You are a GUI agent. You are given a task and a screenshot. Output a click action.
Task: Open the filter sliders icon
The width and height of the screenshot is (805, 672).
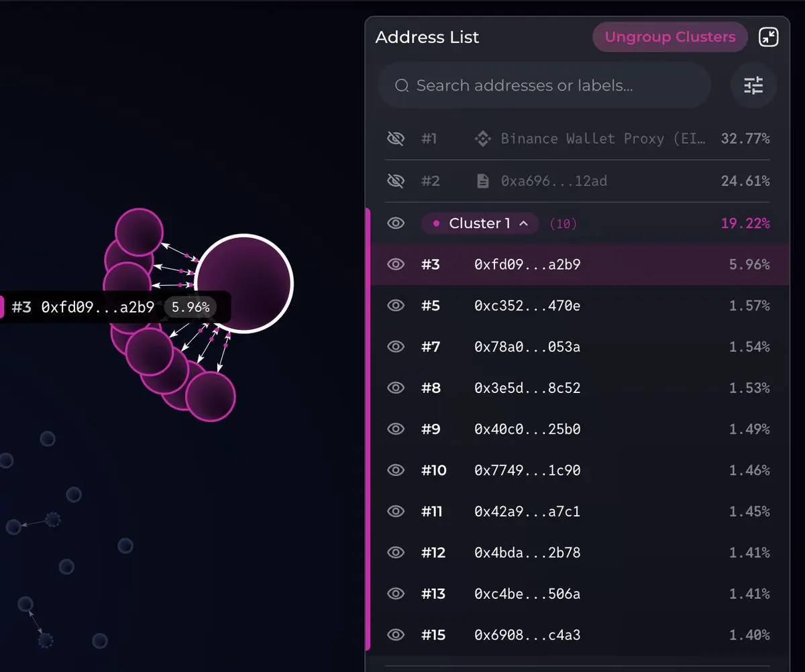(754, 85)
